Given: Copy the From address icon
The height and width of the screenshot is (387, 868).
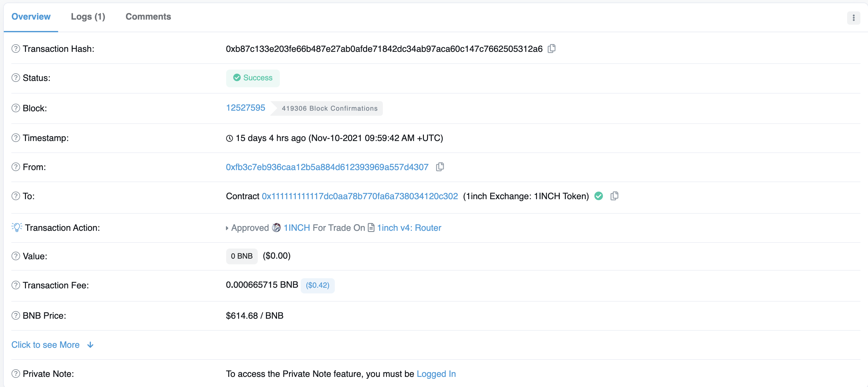Looking at the screenshot, I should (x=440, y=167).
